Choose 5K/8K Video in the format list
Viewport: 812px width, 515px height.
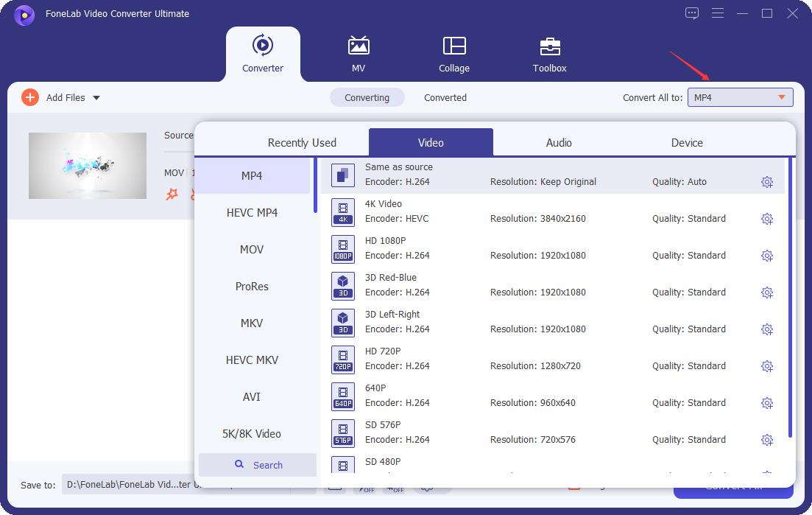[x=253, y=434]
